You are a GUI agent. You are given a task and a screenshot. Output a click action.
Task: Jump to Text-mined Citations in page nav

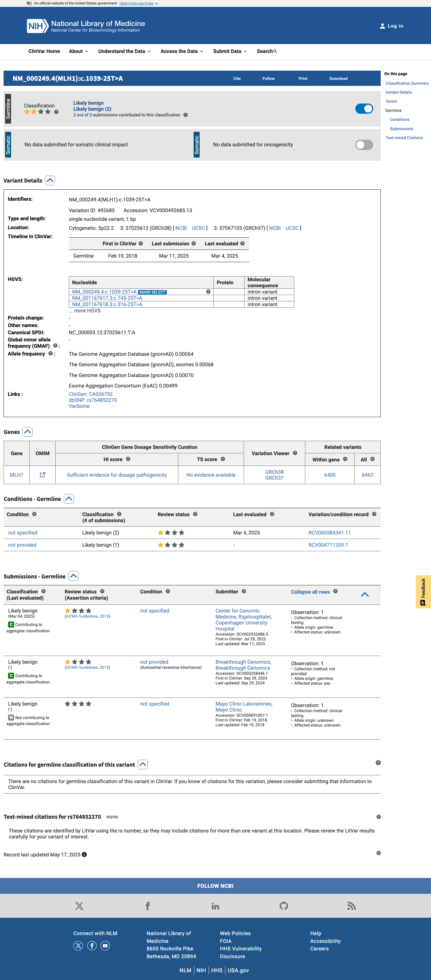404,138
